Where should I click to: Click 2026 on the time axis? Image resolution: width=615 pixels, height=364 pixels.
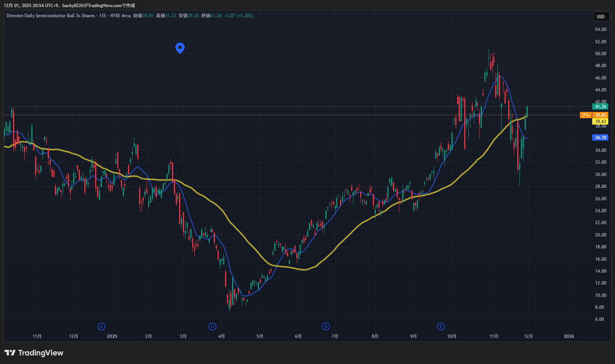point(569,336)
